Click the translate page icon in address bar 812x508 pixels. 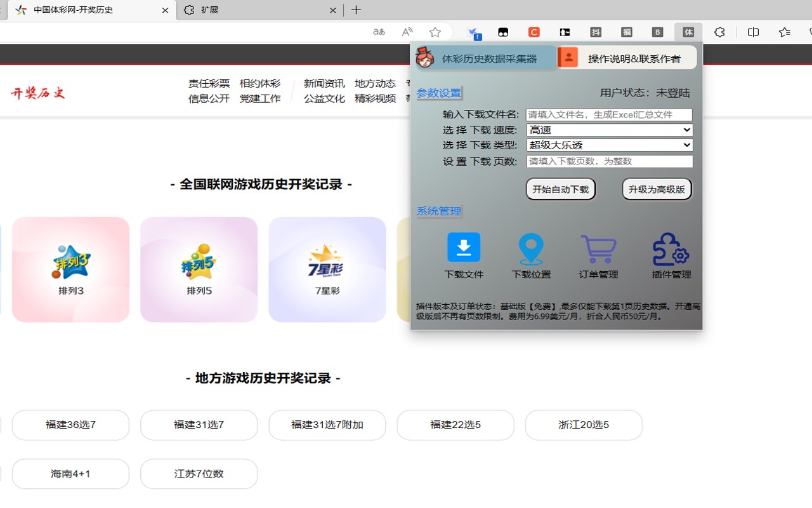379,32
